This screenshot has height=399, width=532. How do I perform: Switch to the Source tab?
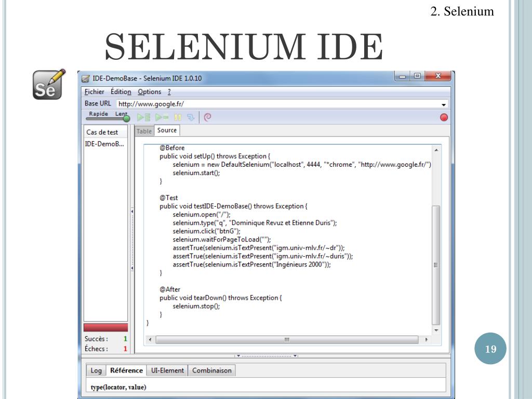pos(167,130)
